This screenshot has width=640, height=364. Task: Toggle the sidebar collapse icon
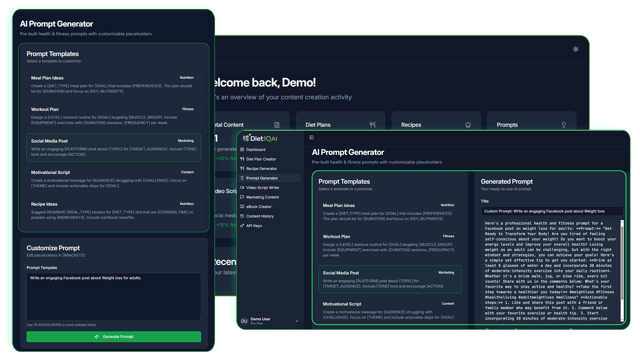pyautogui.click(x=311, y=137)
